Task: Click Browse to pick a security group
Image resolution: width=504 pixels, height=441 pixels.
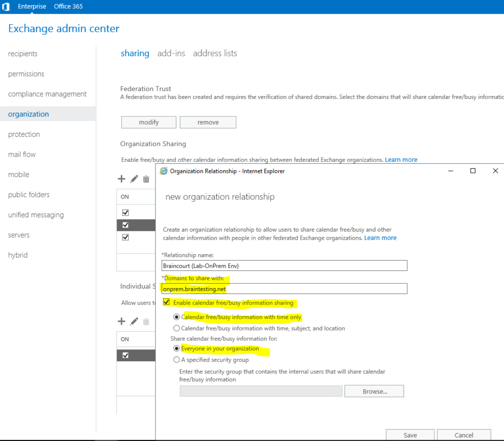Action: click(373, 391)
